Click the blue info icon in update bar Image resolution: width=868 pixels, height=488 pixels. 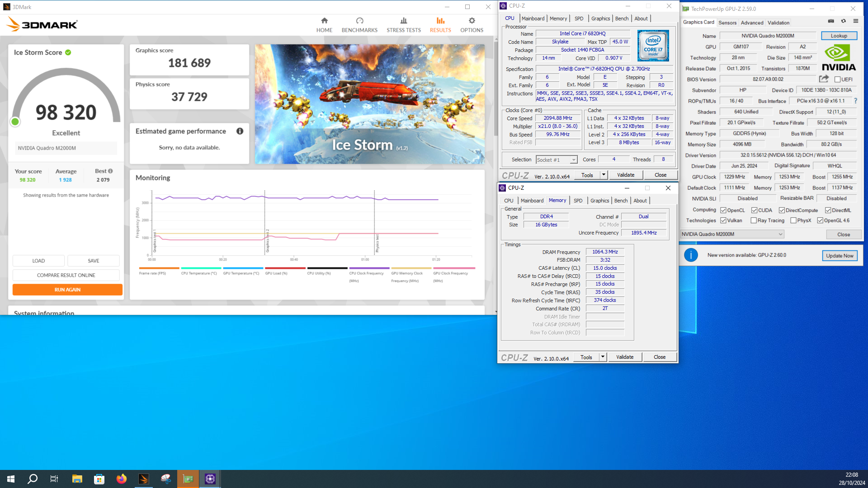tap(691, 255)
